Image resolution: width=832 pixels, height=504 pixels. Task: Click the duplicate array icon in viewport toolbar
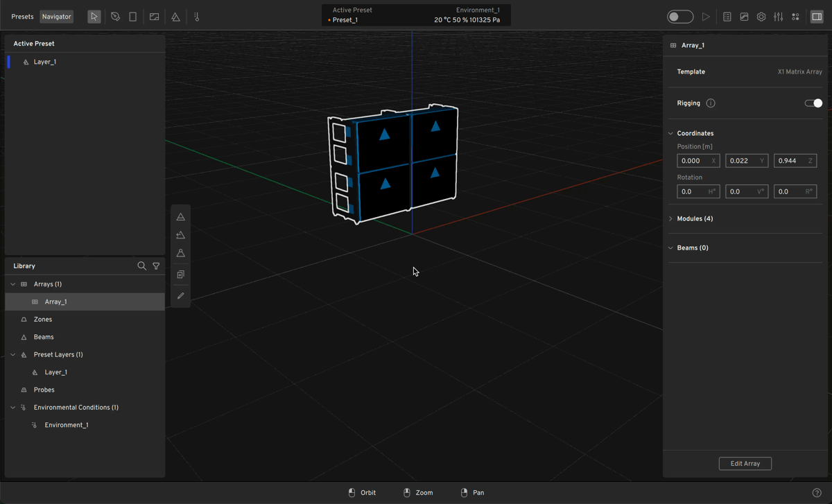click(x=180, y=275)
